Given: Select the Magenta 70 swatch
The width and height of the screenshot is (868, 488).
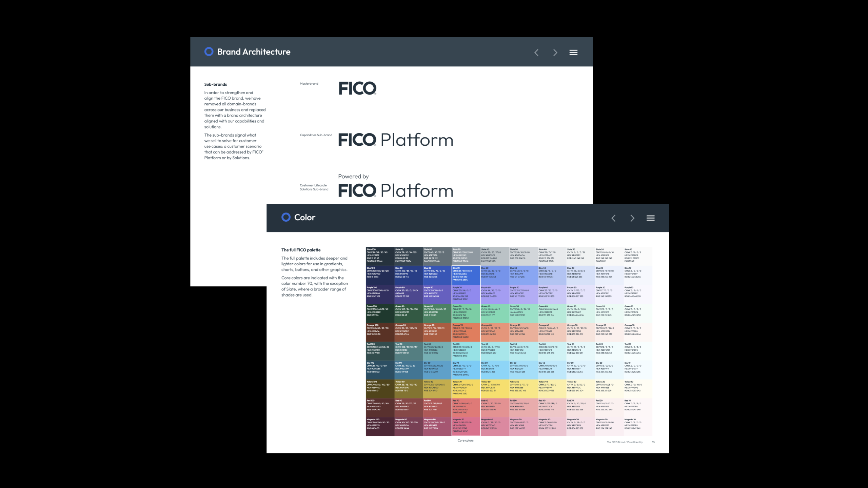Looking at the screenshot, I should coord(466,427).
